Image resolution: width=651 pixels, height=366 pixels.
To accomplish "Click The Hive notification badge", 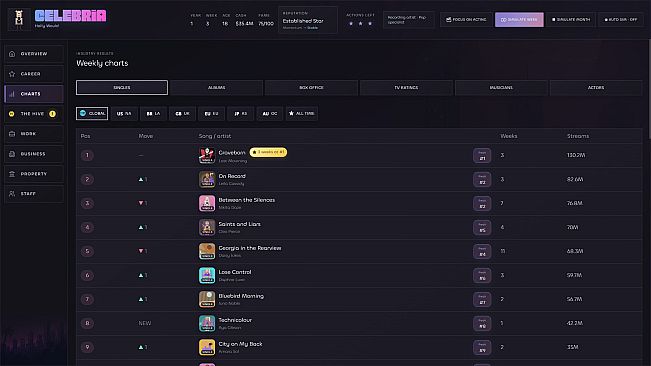I will pyautogui.click(x=52, y=114).
